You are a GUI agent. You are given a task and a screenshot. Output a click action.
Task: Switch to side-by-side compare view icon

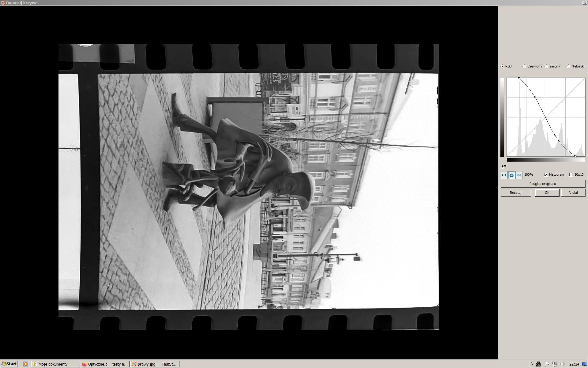[519, 175]
